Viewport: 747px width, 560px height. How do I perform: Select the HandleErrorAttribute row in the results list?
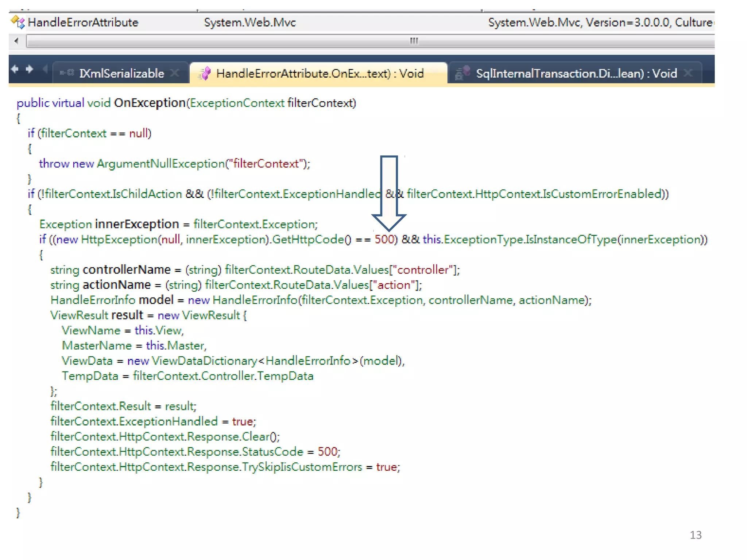point(83,22)
